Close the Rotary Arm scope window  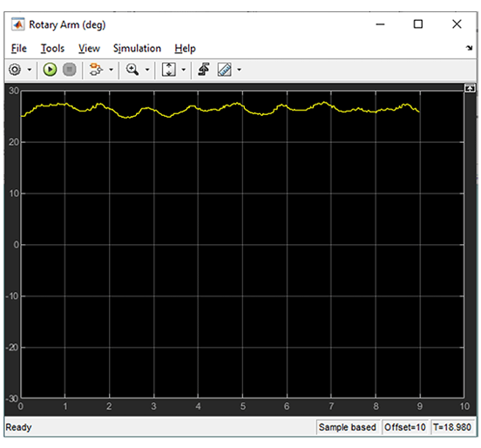[x=457, y=24]
